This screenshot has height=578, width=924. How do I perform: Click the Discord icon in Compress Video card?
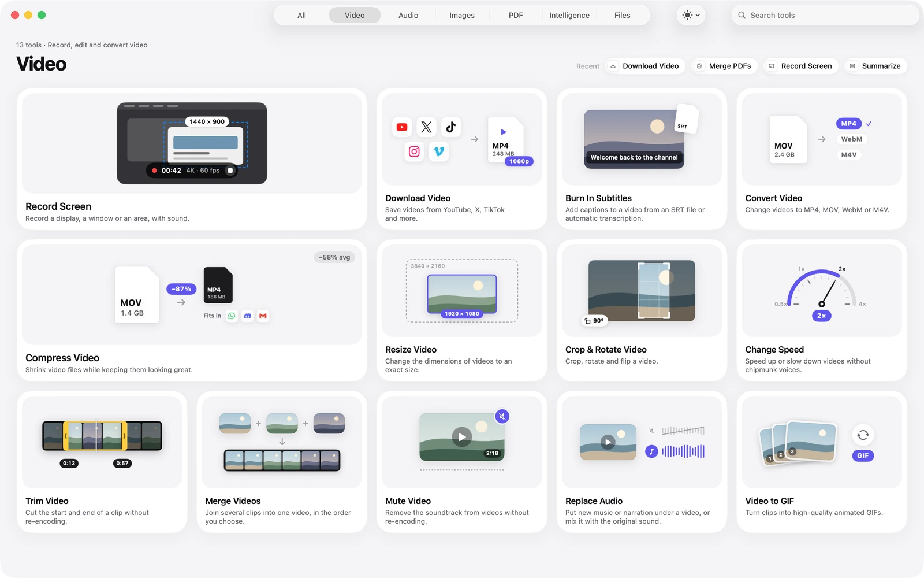point(247,316)
